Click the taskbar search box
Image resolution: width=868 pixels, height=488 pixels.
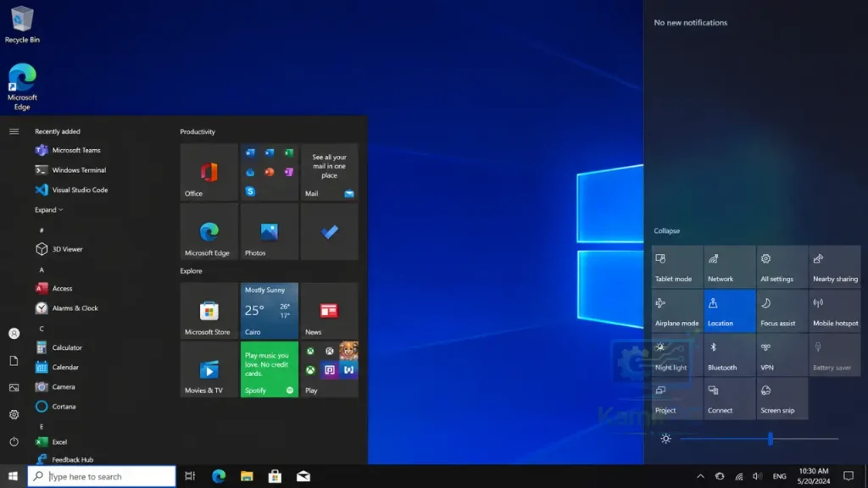(102, 476)
